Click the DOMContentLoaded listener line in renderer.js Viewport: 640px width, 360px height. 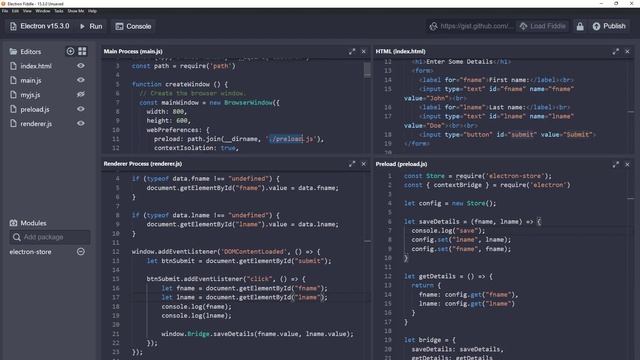226,252
